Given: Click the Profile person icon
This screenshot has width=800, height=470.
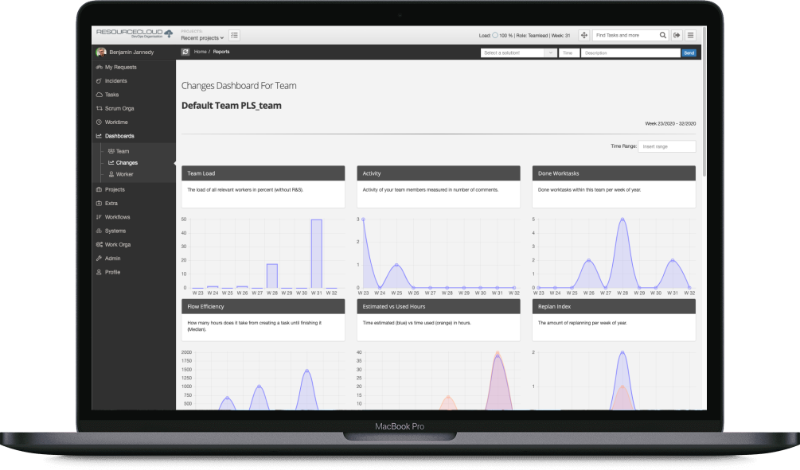Looking at the screenshot, I should pos(99,273).
